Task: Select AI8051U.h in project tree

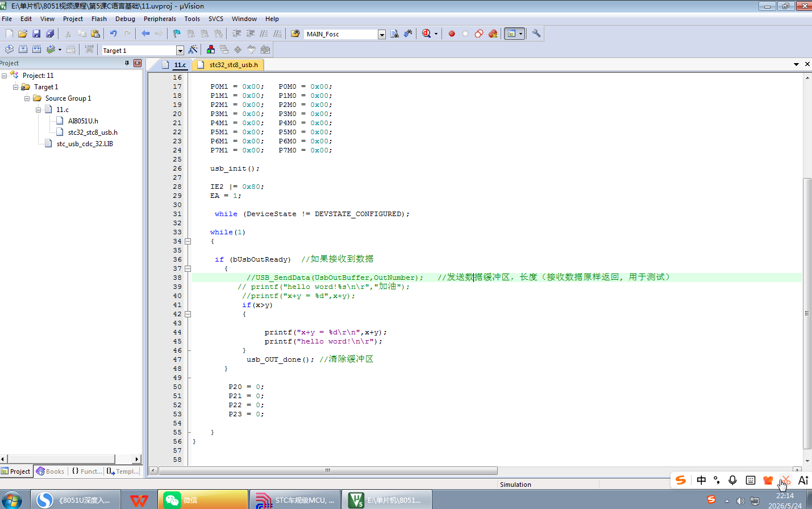Action: click(x=83, y=121)
